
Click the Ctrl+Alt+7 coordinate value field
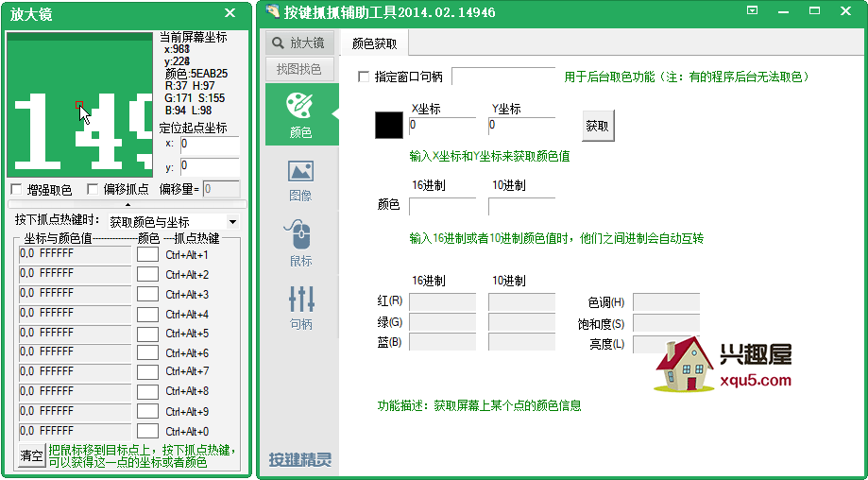coord(76,372)
